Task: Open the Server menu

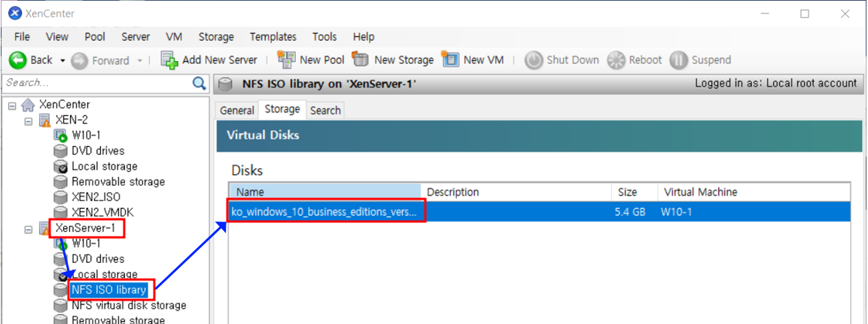Action: point(136,37)
